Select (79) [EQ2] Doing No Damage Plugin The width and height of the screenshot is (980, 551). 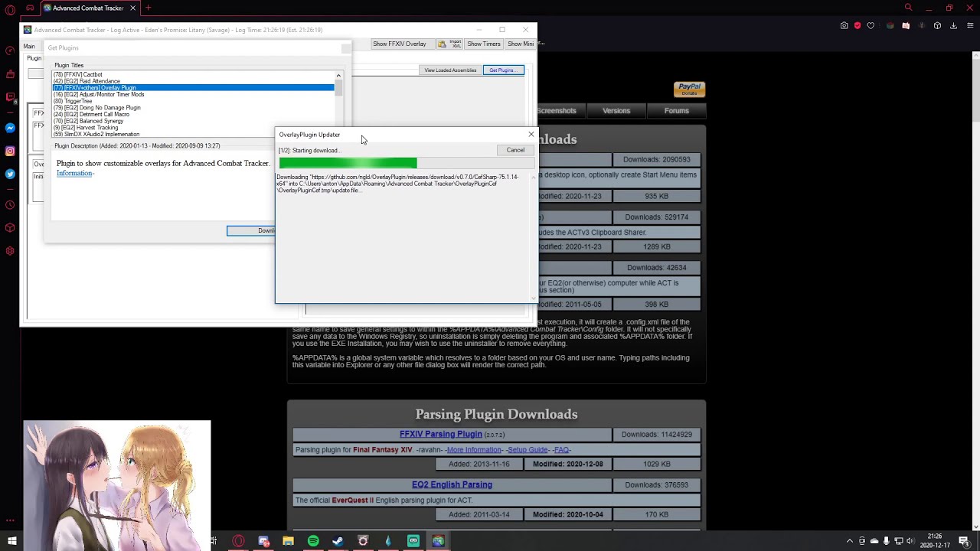click(193, 108)
